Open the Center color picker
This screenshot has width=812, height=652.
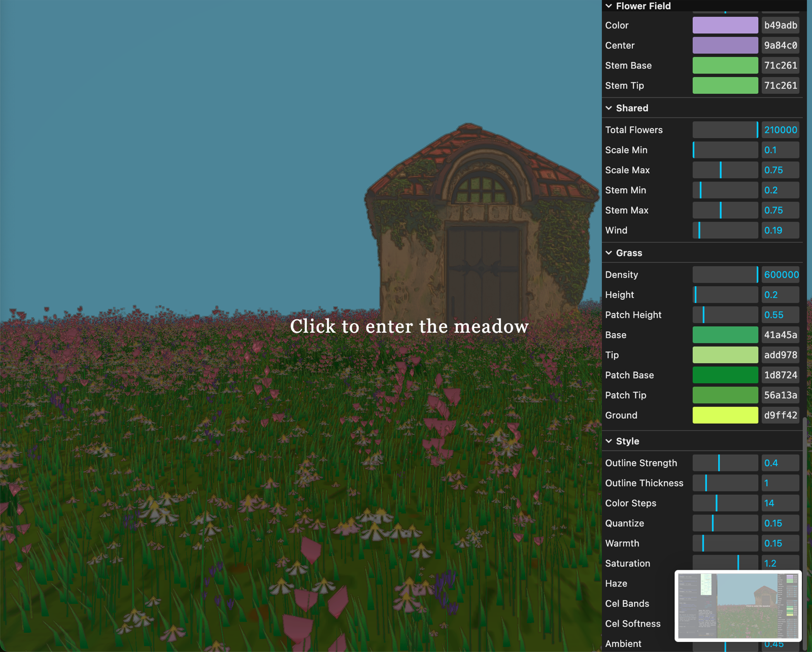click(725, 45)
